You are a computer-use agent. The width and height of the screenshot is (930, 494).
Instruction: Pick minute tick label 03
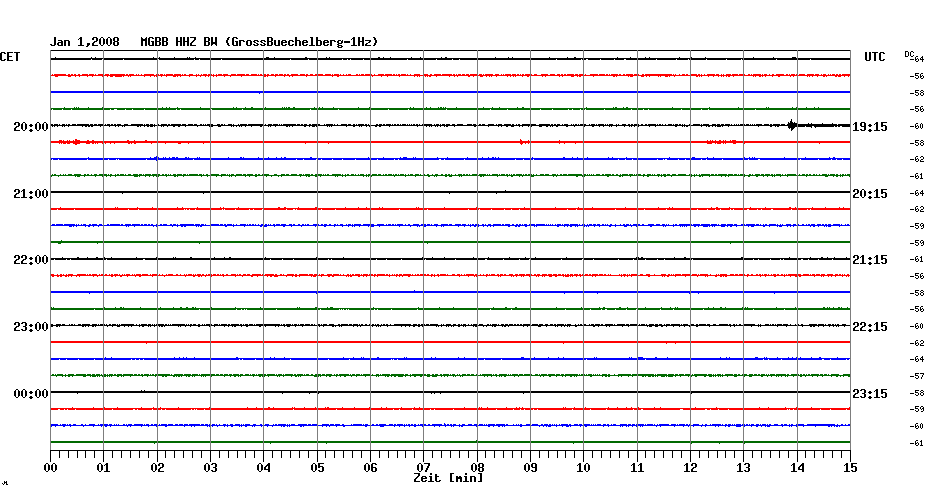(x=210, y=467)
